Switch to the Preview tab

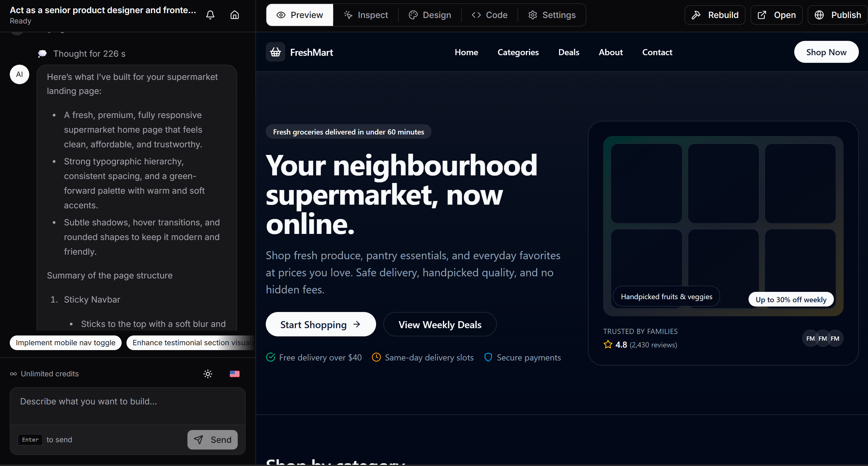(x=300, y=15)
